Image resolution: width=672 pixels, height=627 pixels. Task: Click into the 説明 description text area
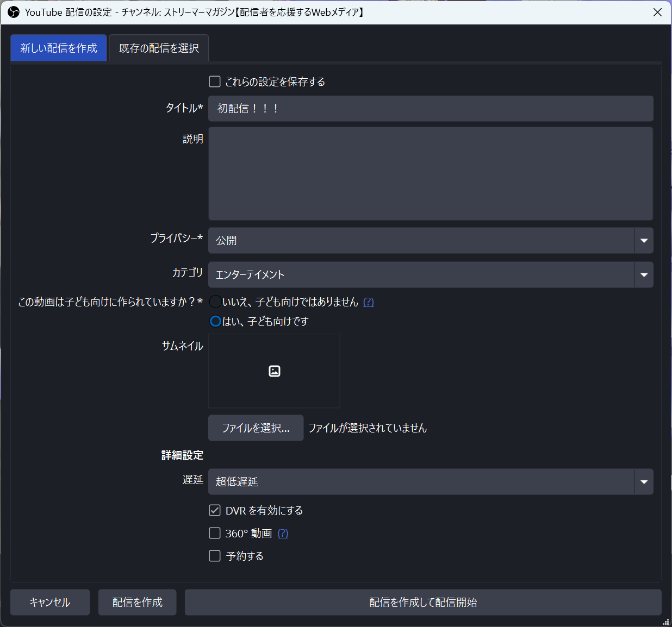[431, 173]
